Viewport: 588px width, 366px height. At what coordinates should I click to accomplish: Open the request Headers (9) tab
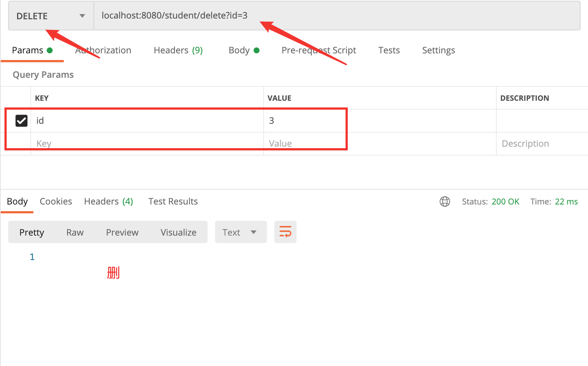pos(178,50)
